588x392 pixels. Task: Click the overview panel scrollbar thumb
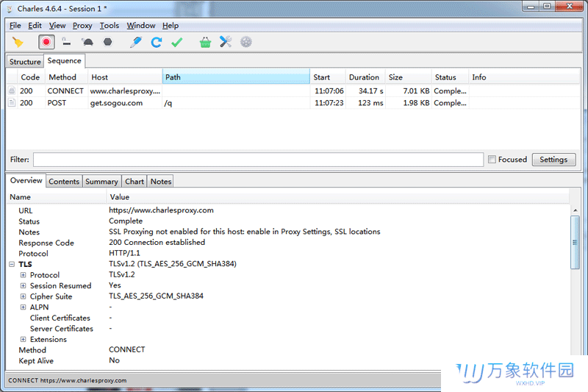point(575,242)
